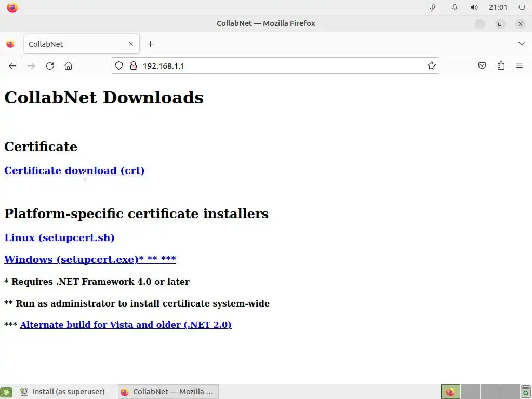The width and height of the screenshot is (532, 399).
Task: Click the forward navigation arrow
Action: pos(31,66)
